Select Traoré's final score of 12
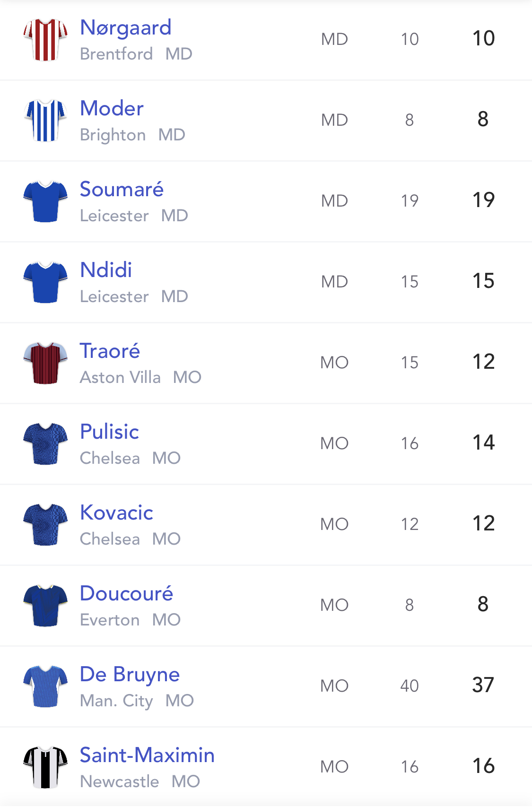The height and width of the screenshot is (807, 532). tap(483, 362)
